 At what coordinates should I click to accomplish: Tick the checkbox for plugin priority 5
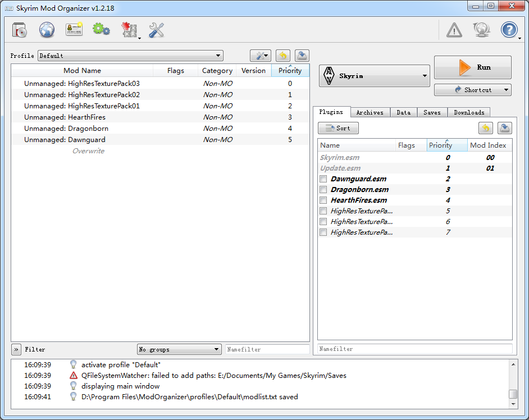[x=323, y=211]
